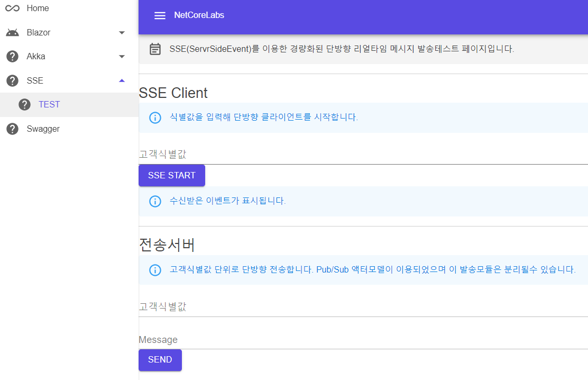The width and height of the screenshot is (588, 380).
Task: Open the hamburger navigation menu
Action: [160, 15]
